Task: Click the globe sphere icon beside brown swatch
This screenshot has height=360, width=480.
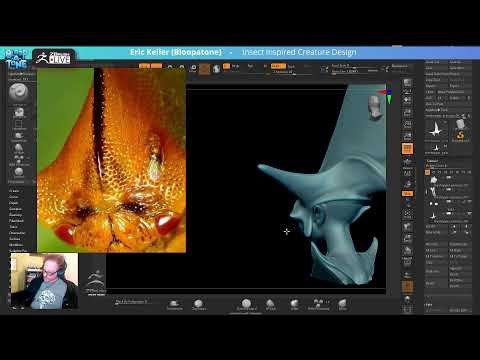Action: coord(217,69)
